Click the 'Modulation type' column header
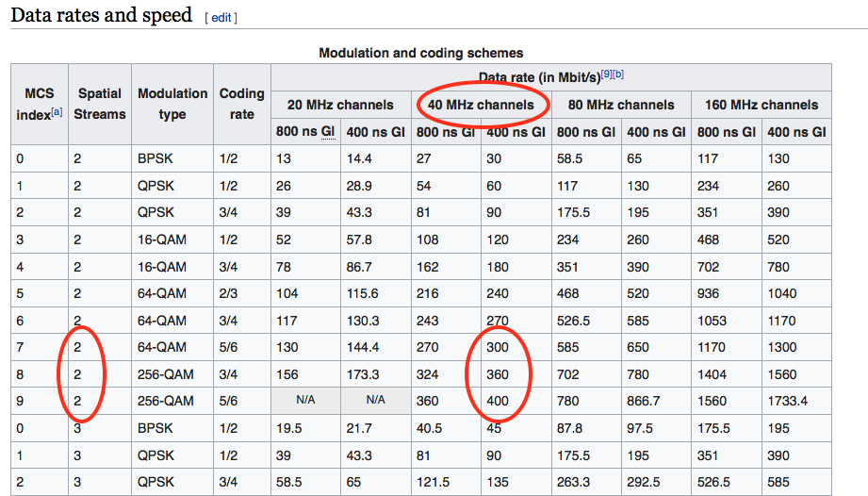Screen dimensions: 868x496 (x=172, y=104)
